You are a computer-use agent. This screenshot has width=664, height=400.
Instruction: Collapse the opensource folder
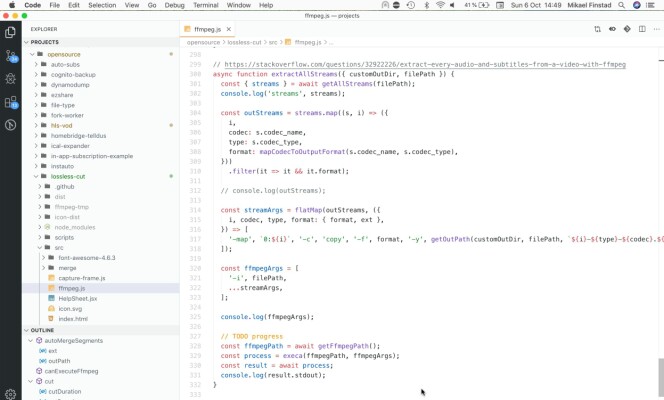point(32,54)
